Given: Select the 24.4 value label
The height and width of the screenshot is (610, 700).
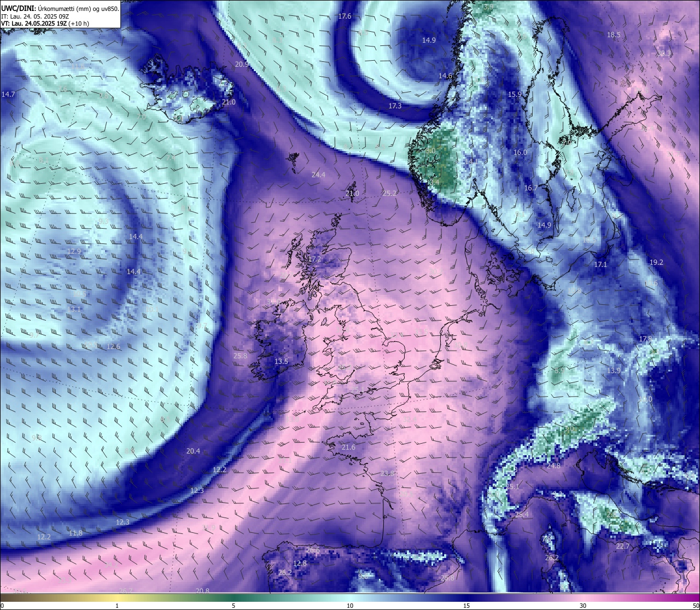Looking at the screenshot, I should click(318, 175).
